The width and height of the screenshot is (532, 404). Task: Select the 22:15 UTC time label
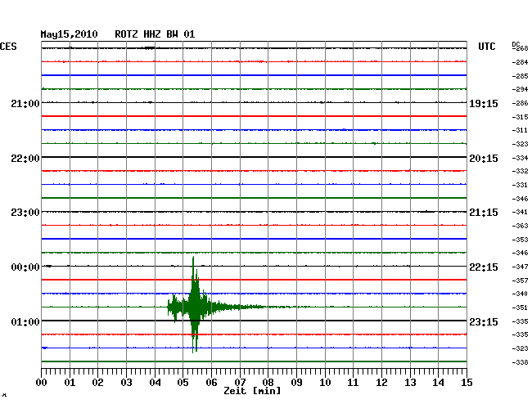pos(484,267)
